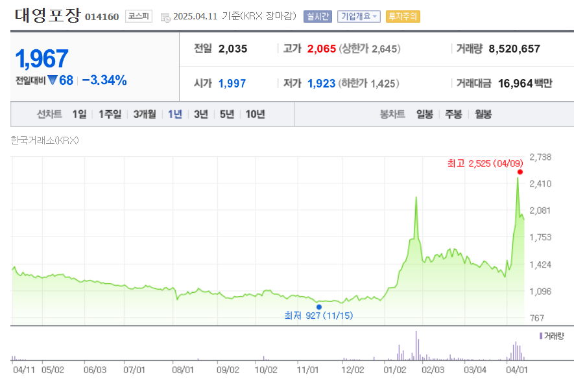The image size is (574, 392).
Task: Switch to 월봉 monthly candle chart
Action: click(483, 114)
